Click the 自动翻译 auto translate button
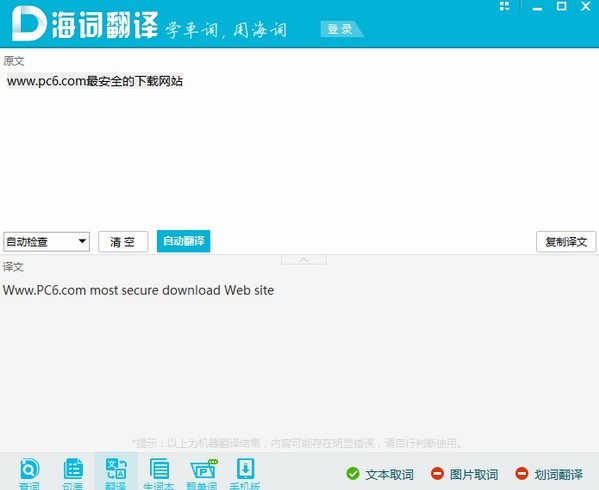The width and height of the screenshot is (599, 490). [x=183, y=241]
